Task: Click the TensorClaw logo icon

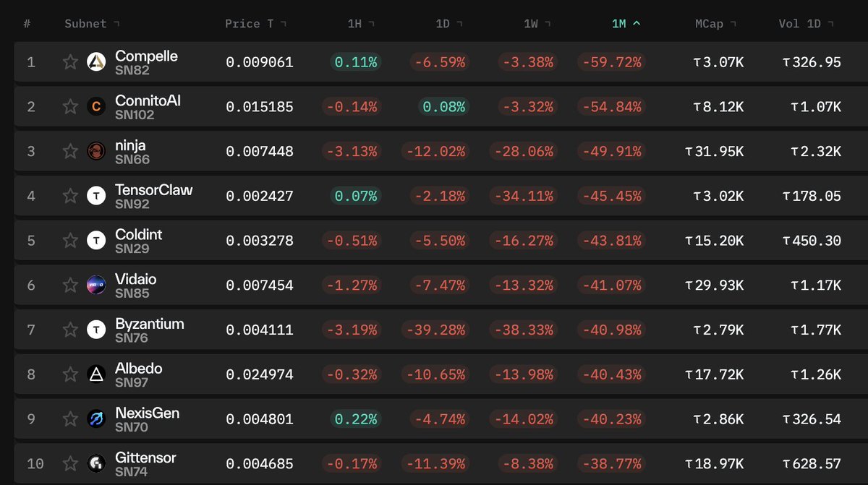Action: coord(96,196)
